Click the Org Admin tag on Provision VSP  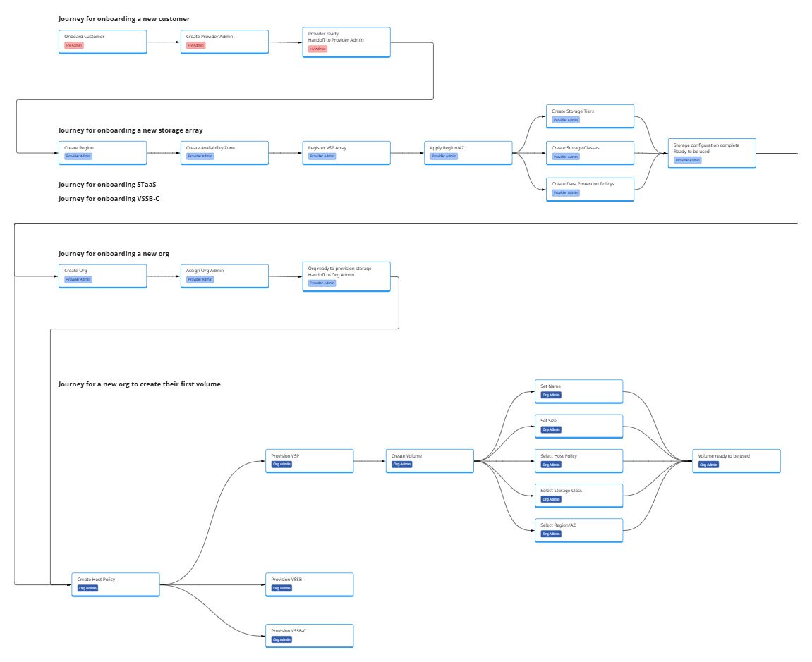[x=281, y=465]
